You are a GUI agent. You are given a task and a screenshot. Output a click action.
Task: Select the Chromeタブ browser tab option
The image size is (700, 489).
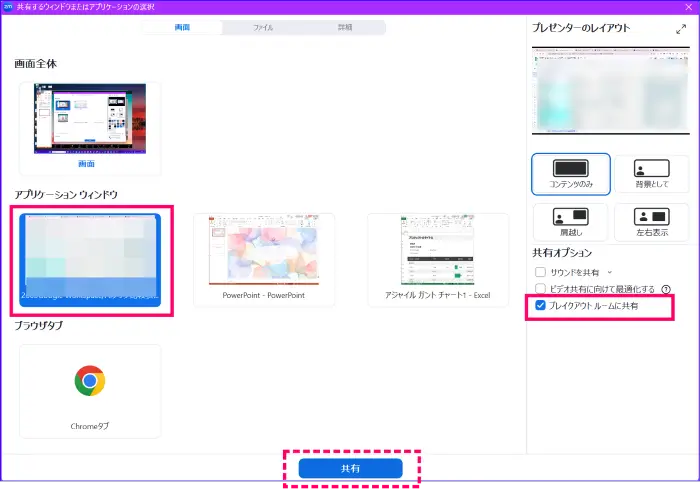point(90,391)
